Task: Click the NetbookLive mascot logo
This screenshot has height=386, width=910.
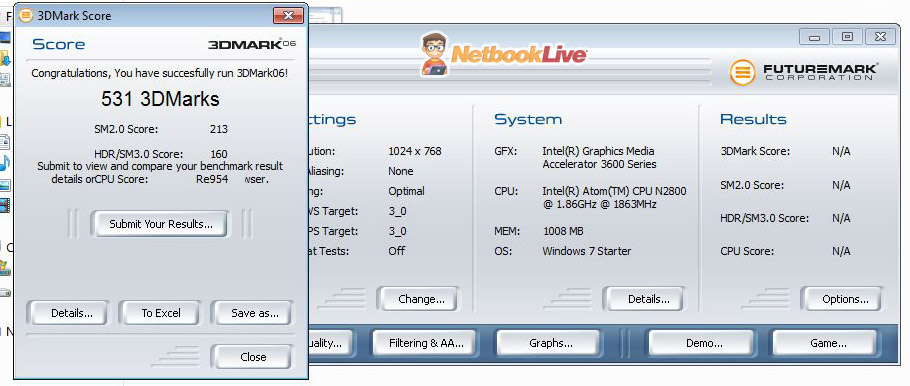Action: (x=434, y=54)
